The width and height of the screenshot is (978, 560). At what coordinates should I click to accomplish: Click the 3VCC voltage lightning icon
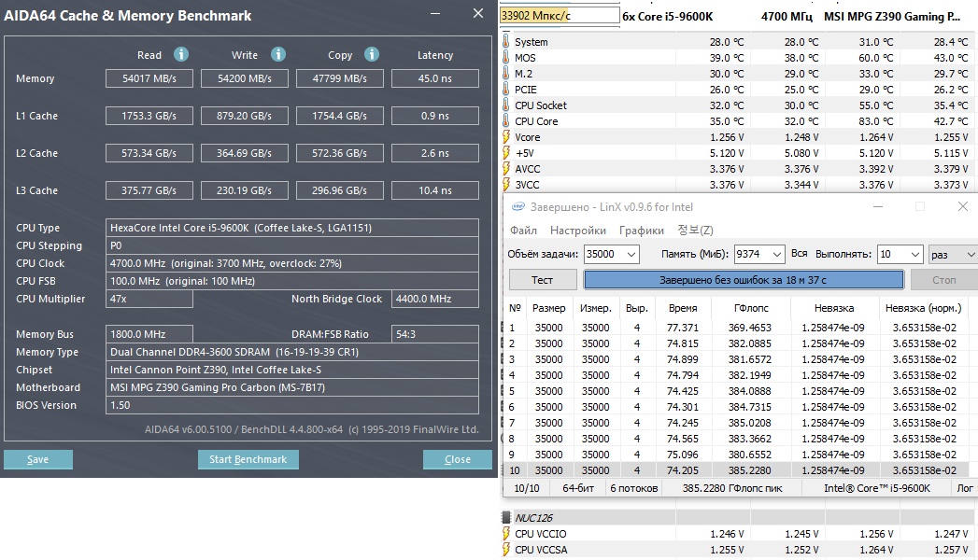click(506, 185)
